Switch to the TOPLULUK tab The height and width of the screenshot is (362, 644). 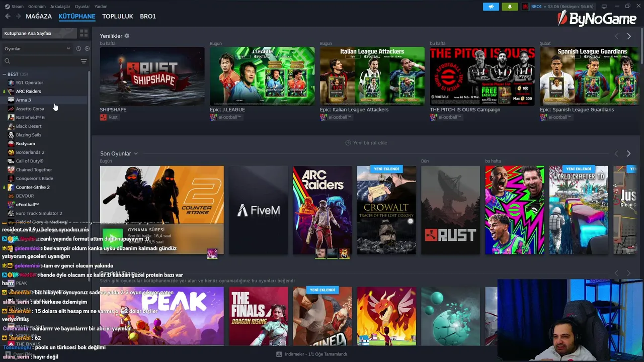118,16
